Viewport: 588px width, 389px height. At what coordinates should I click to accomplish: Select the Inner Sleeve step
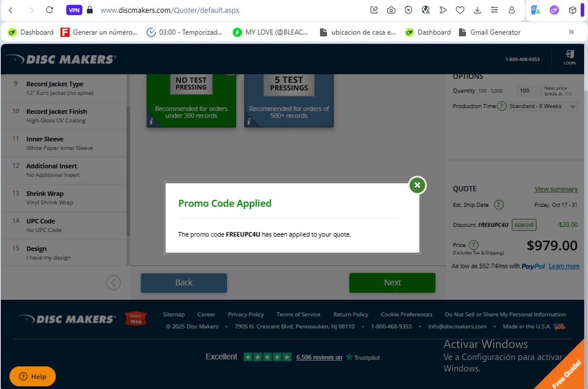coord(64,143)
